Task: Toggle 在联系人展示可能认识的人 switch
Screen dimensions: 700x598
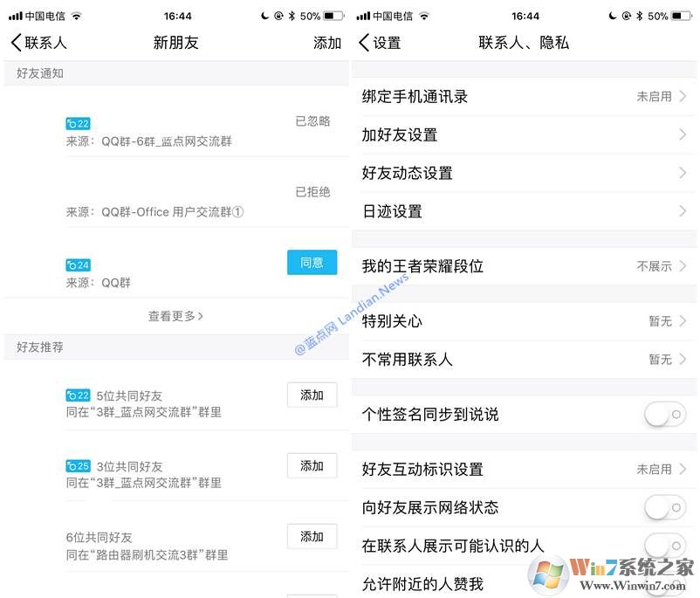Action: click(x=665, y=546)
